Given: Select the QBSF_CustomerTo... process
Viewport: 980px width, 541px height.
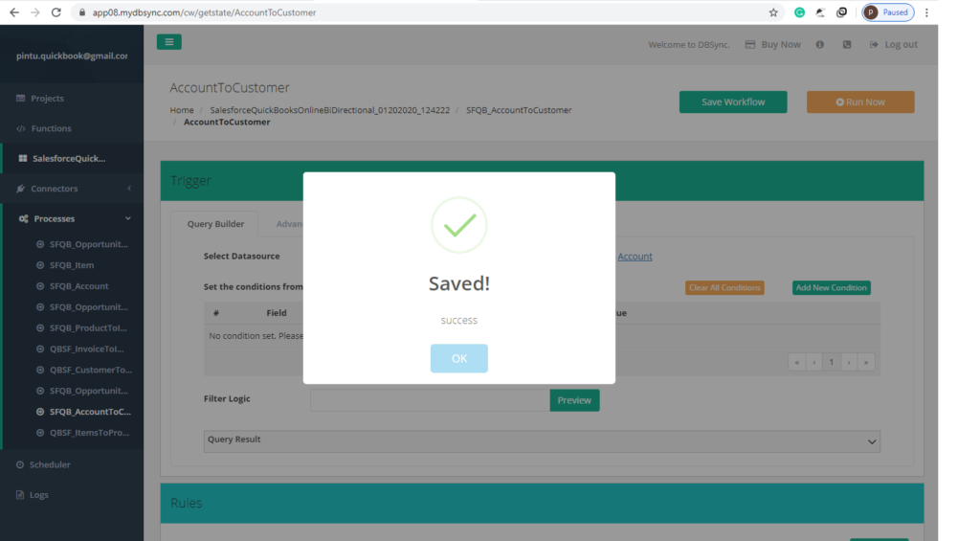Looking at the screenshot, I should pos(91,370).
